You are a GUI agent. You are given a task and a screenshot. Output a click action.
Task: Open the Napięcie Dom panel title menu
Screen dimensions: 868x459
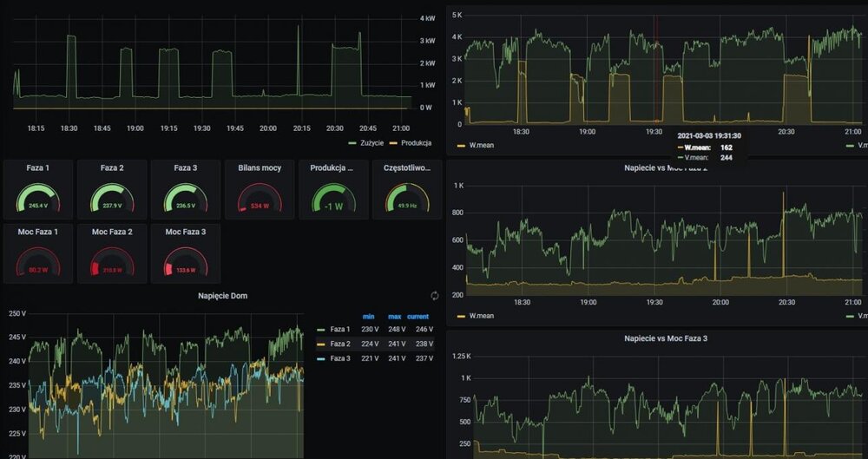click(223, 296)
